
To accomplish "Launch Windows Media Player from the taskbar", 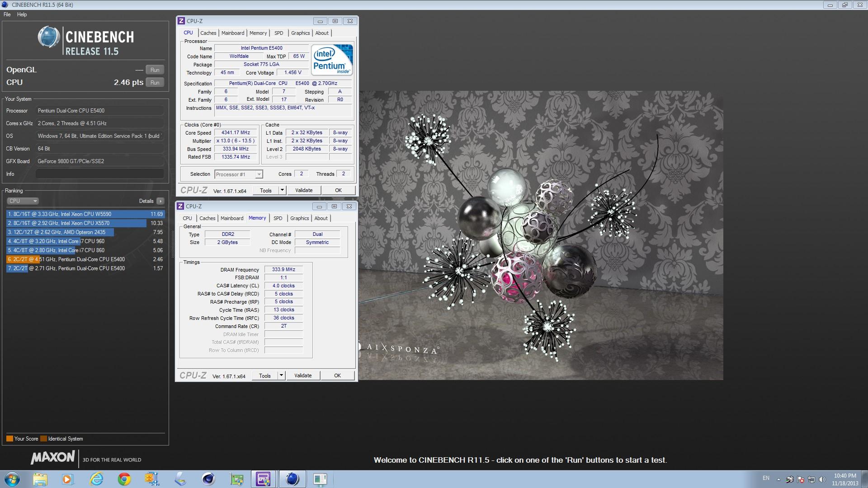I will click(67, 479).
